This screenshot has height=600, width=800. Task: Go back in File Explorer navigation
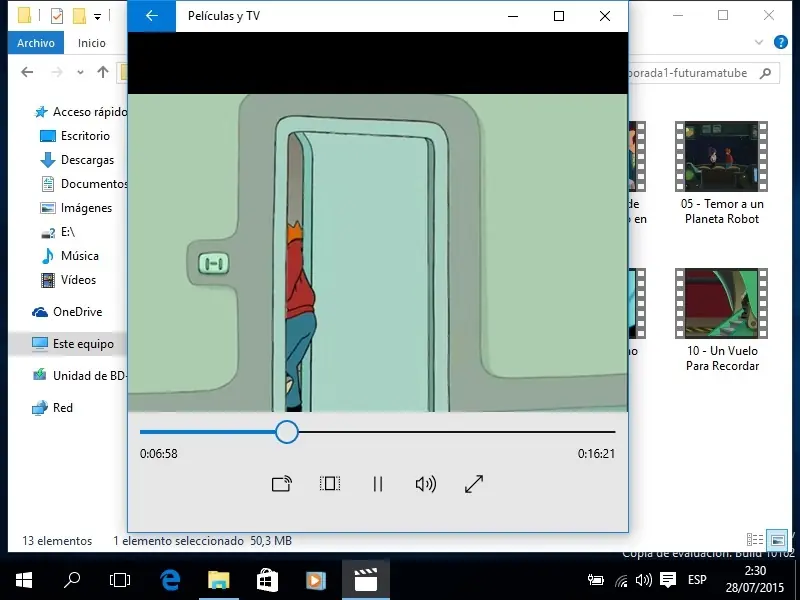27,72
